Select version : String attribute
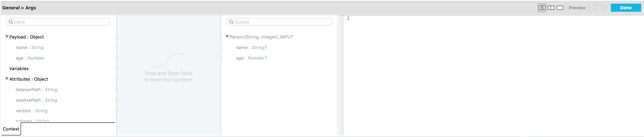The image size is (644, 137). point(32,111)
